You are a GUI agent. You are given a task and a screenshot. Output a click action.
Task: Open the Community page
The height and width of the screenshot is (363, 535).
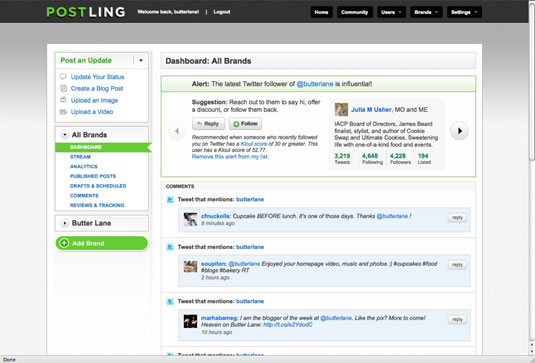click(355, 12)
